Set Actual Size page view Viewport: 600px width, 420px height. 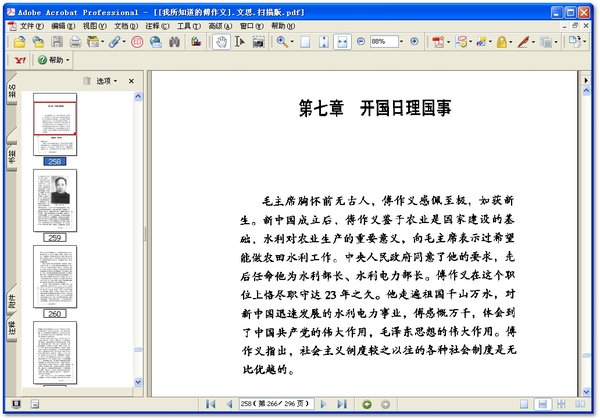coord(305,42)
